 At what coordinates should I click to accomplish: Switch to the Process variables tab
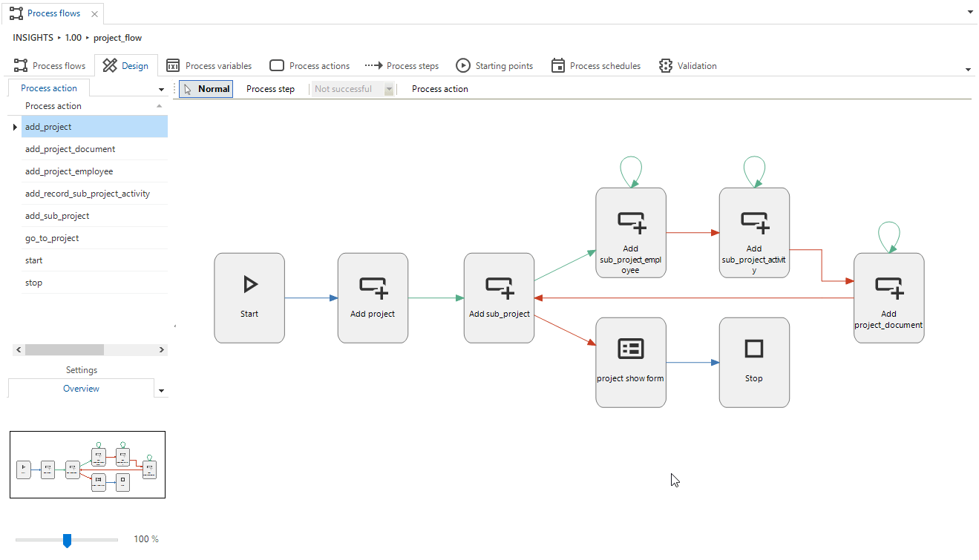coord(209,66)
